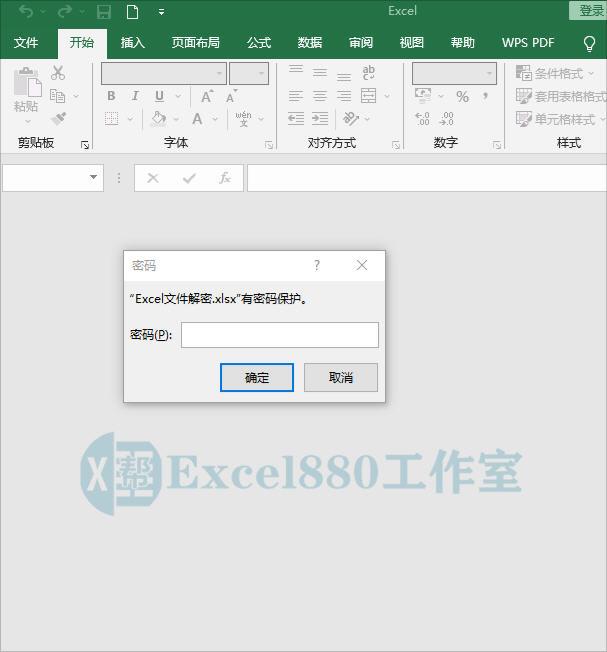Click the 取消 button in password dialog
This screenshot has height=652, width=607.
[341, 378]
